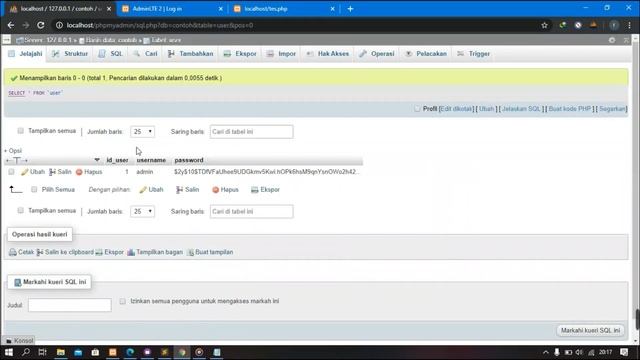Click the Buat kode PHP link
Screen dimensions: 640x360
569,109
